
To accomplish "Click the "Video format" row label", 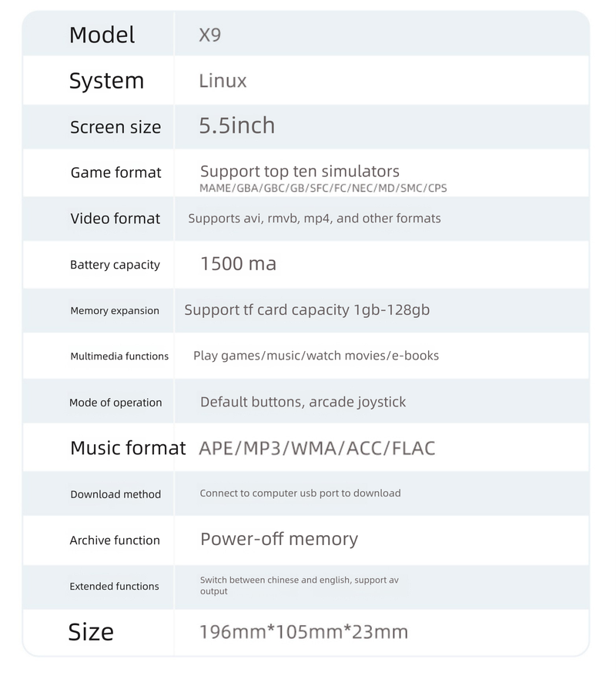I will pos(115,219).
